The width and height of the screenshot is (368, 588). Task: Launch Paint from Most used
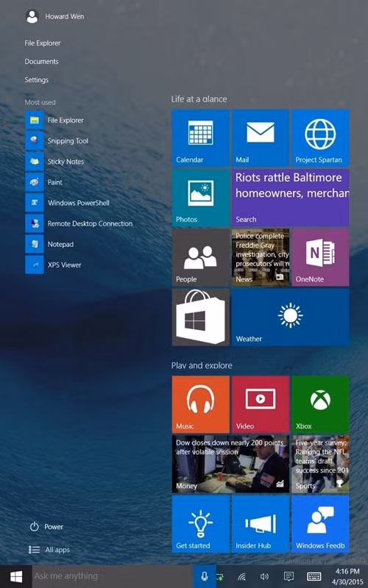pos(44,182)
